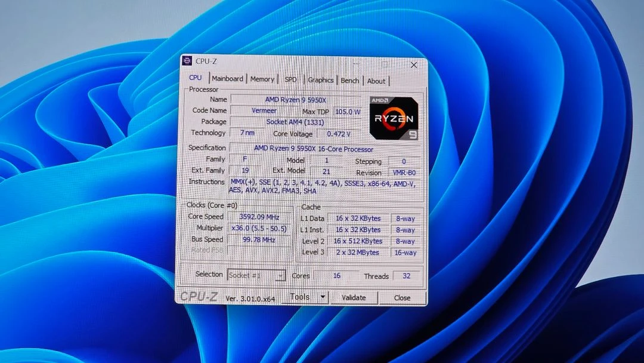Open the Graphics tab
Screen dimensions: 644x363
tap(320, 80)
